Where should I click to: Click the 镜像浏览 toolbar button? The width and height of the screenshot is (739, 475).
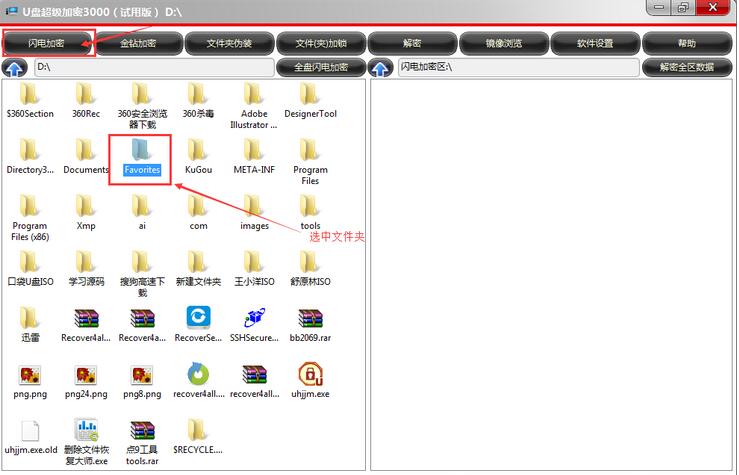[504, 43]
